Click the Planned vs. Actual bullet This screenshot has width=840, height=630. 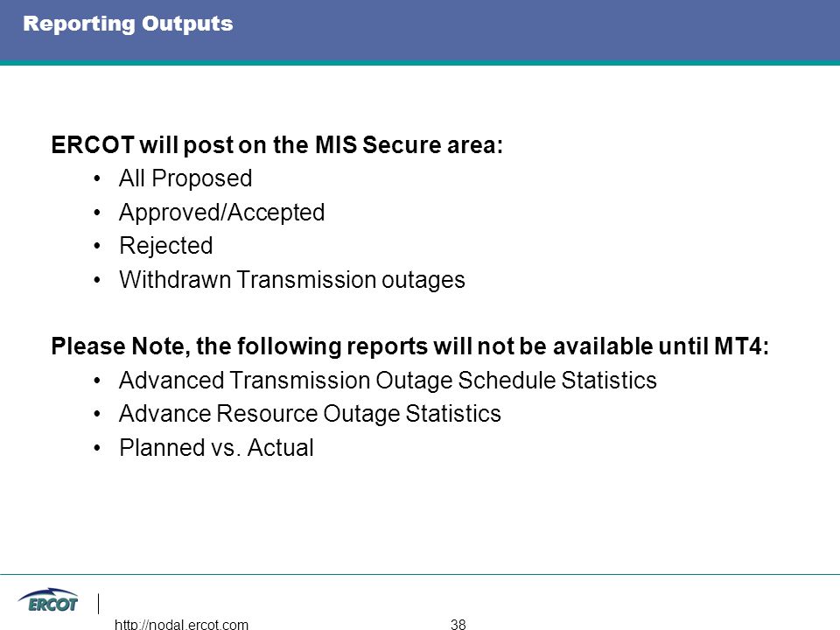point(216,448)
